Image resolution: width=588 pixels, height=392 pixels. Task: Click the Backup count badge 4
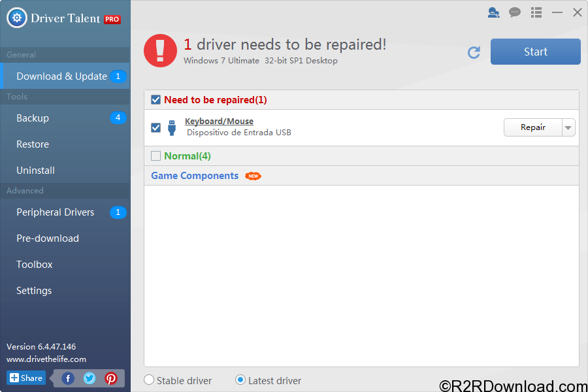point(118,118)
